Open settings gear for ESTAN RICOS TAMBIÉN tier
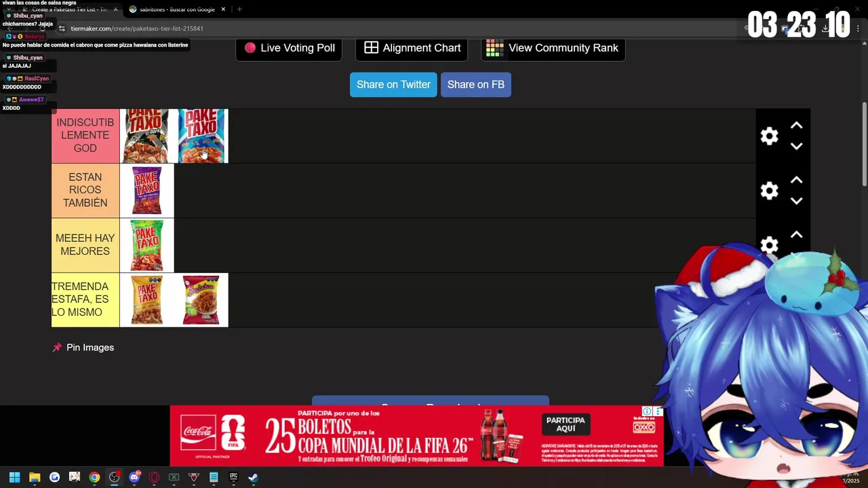The height and width of the screenshot is (488, 868). pyautogui.click(x=769, y=191)
